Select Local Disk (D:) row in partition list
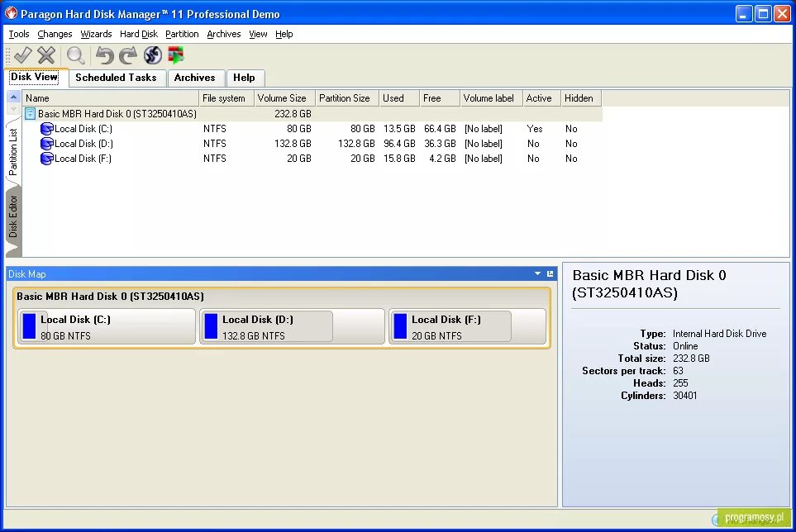The width and height of the screenshot is (796, 532). [x=312, y=144]
